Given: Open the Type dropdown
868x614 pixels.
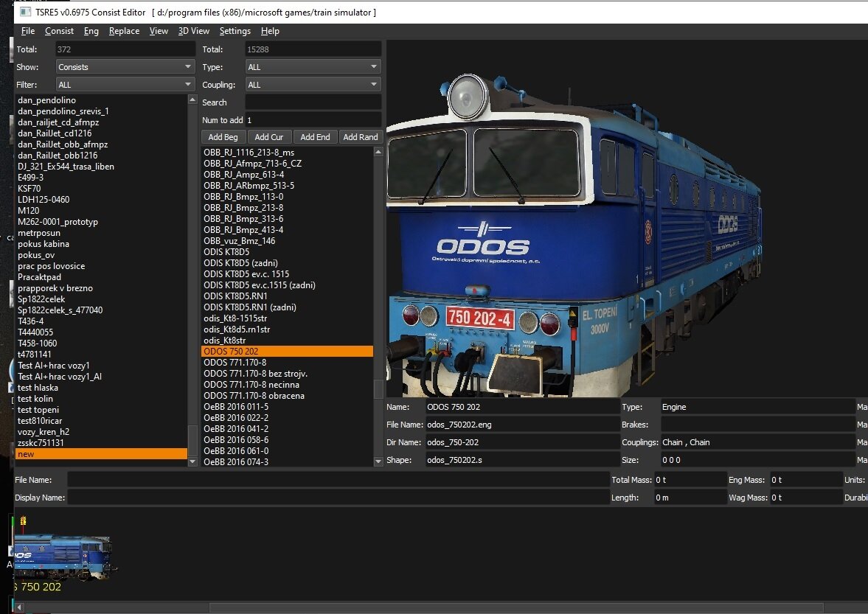Looking at the screenshot, I should click(x=313, y=67).
